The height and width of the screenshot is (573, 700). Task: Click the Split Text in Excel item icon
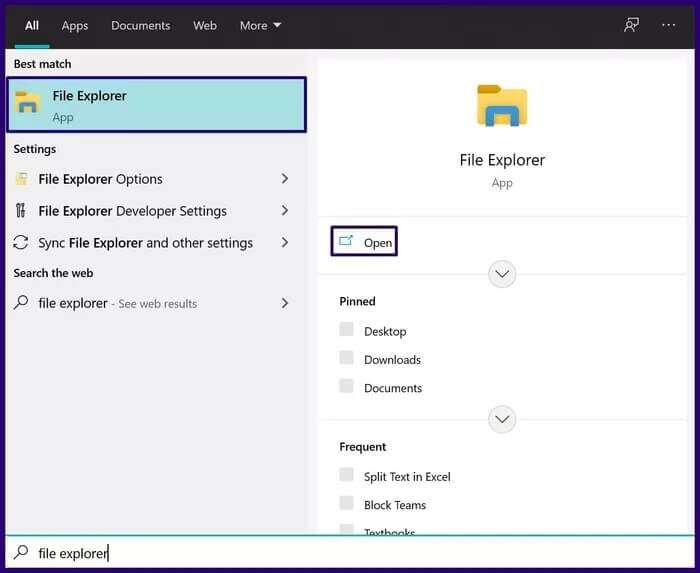click(x=346, y=474)
